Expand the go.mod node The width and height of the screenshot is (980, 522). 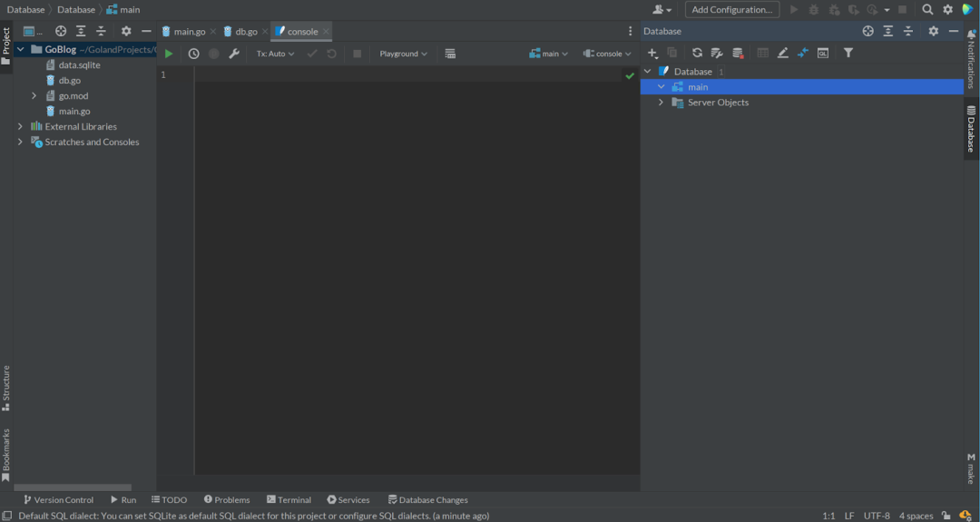click(x=34, y=95)
